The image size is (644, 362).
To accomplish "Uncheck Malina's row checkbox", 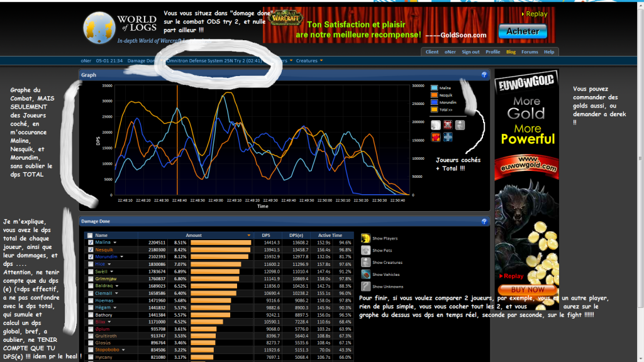I will click(91, 243).
